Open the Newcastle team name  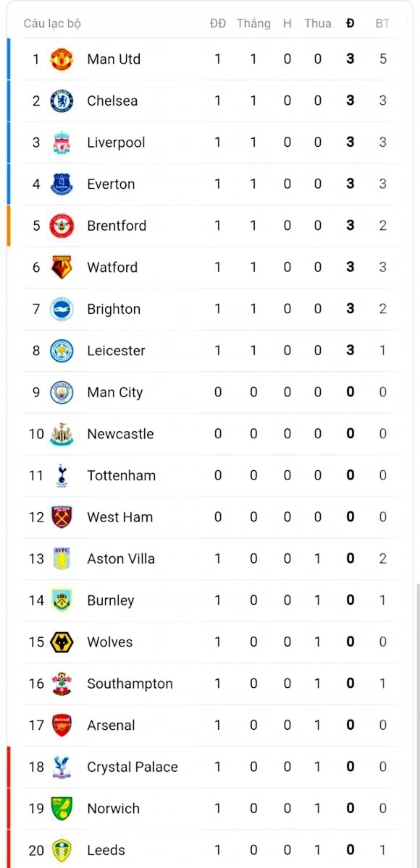120,434
